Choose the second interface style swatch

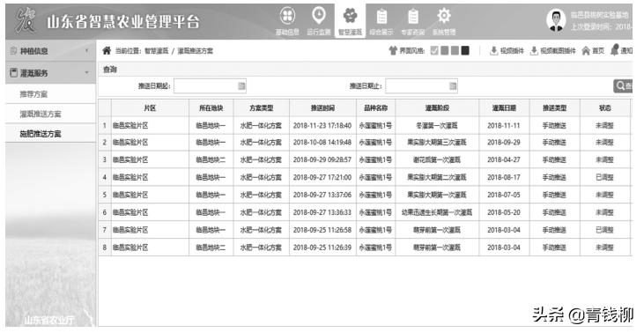click(444, 51)
